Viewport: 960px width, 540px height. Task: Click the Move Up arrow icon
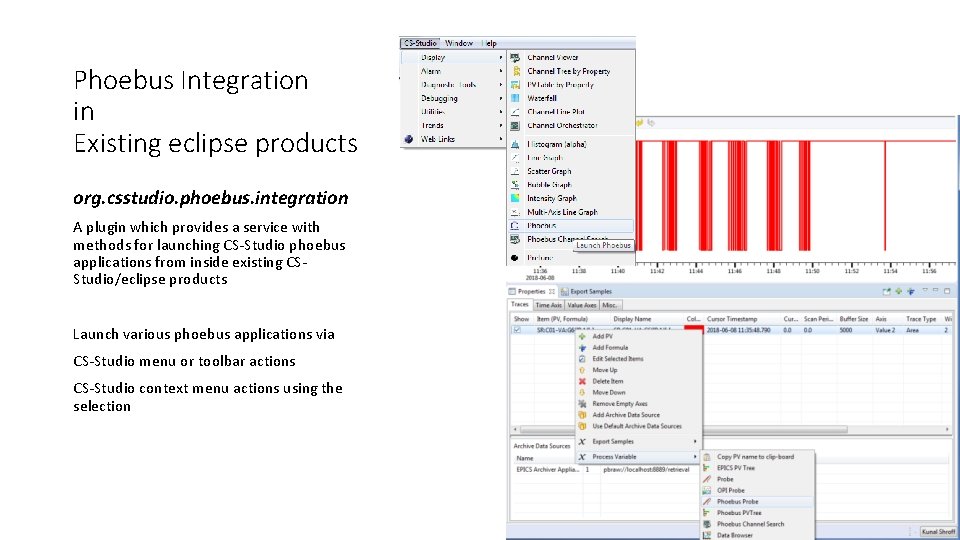(582, 370)
